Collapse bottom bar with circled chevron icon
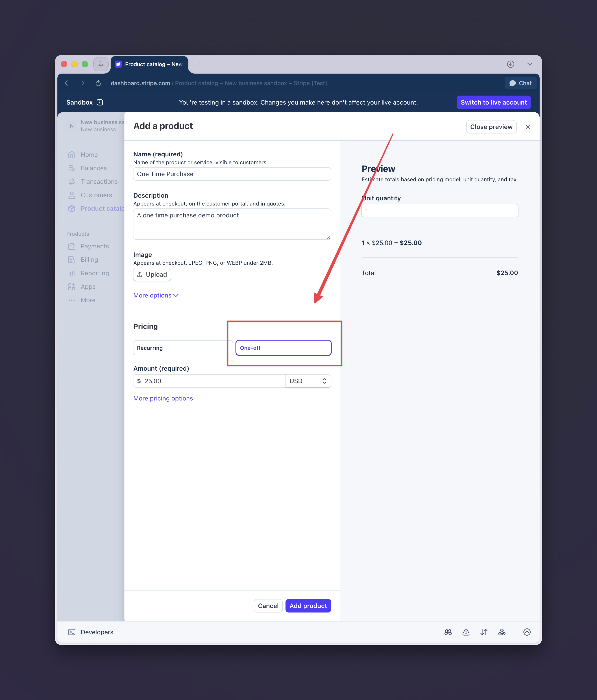 click(527, 632)
